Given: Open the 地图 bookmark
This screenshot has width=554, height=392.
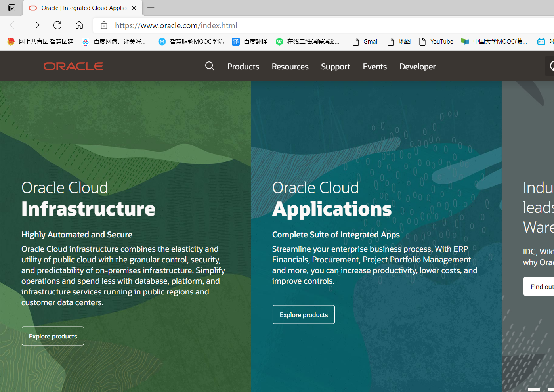Looking at the screenshot, I should click(x=399, y=42).
